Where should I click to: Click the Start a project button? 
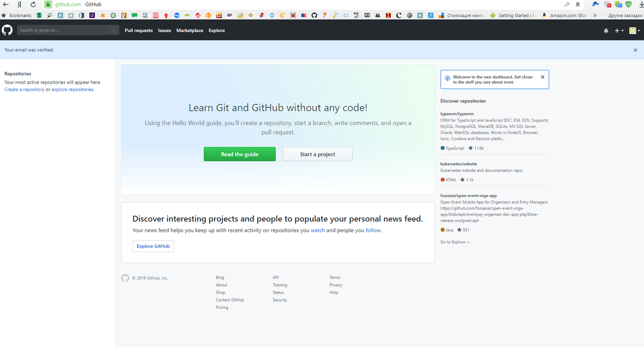[317, 154]
